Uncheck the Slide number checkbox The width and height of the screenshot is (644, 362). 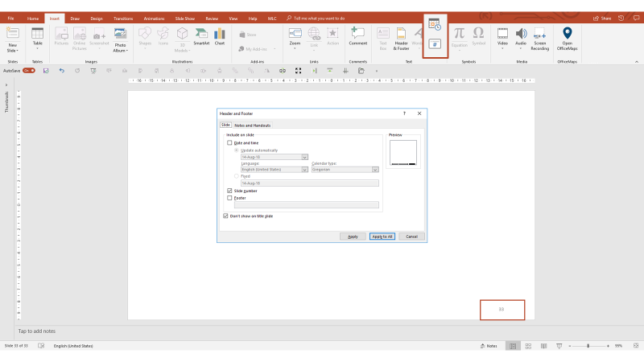point(229,191)
